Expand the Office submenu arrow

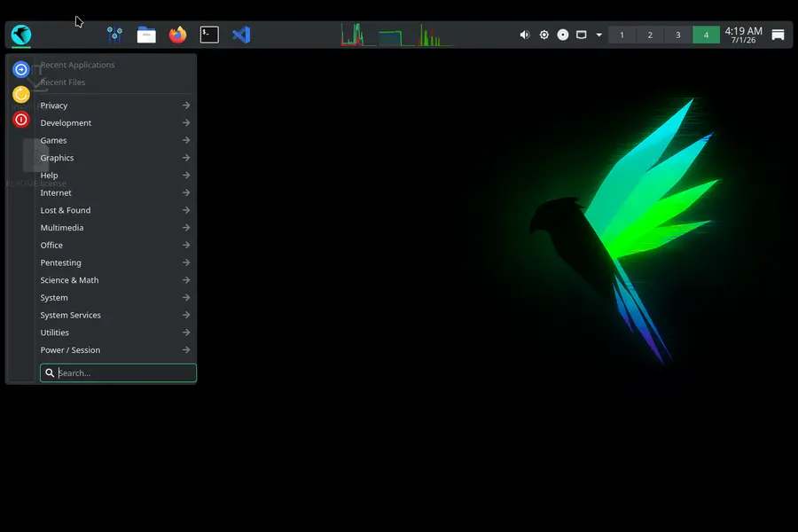coord(186,245)
